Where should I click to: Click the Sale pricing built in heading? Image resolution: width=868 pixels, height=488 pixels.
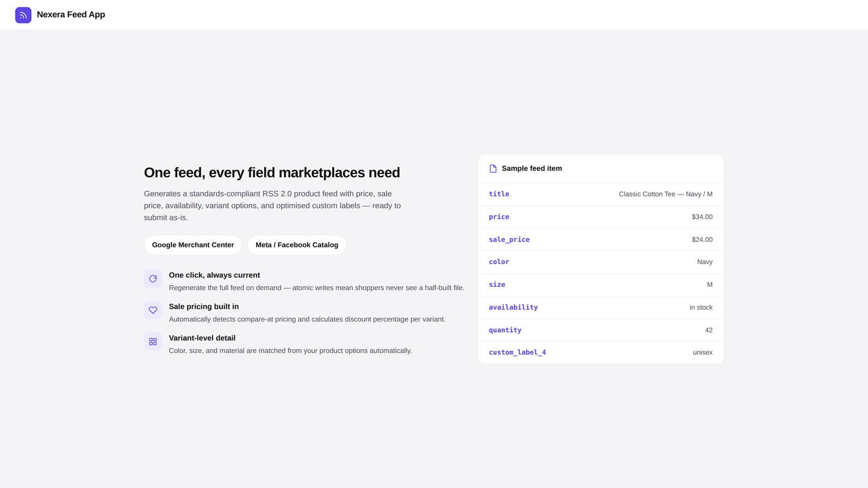click(x=204, y=307)
